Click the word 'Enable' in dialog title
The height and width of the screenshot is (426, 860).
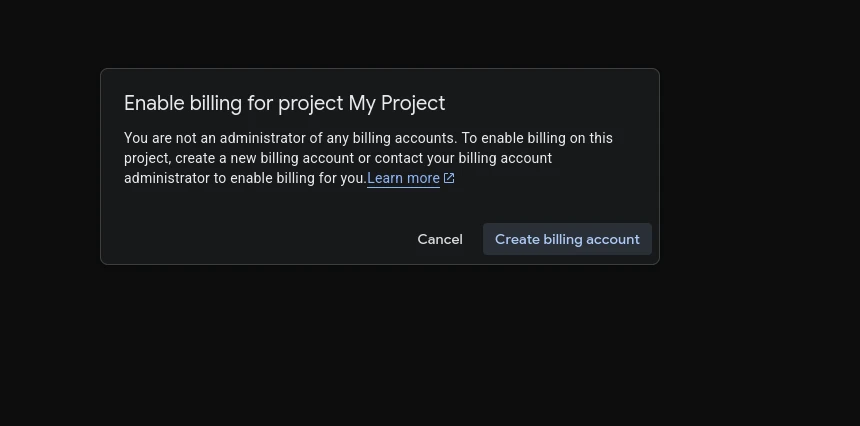pyautogui.click(x=154, y=103)
